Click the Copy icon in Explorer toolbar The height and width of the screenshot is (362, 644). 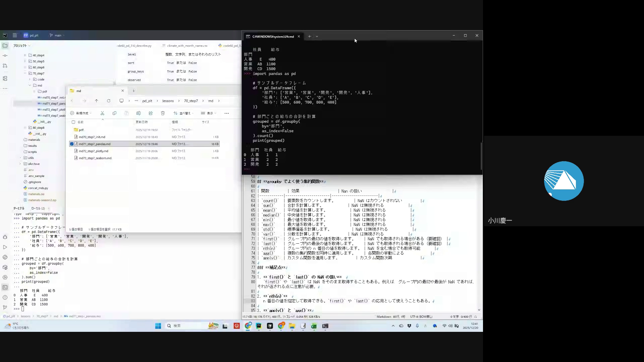pyautogui.click(x=114, y=113)
